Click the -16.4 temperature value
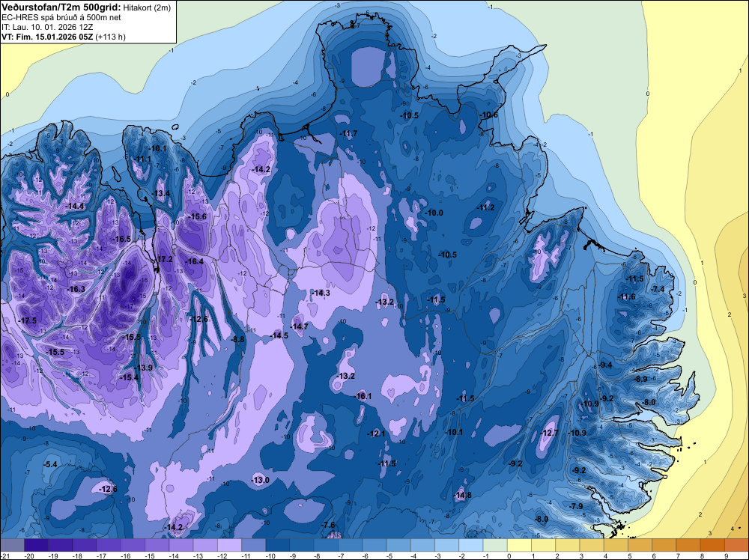Viewport: 749px width, 560px height. (195, 261)
